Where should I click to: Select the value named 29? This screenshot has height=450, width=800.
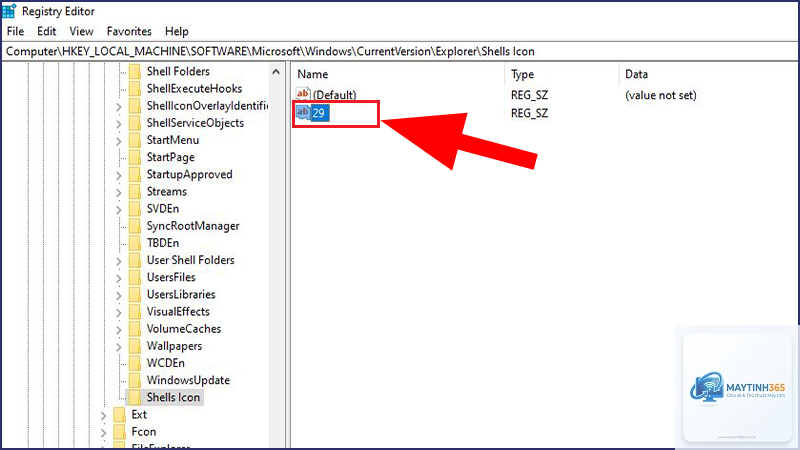tap(319, 113)
